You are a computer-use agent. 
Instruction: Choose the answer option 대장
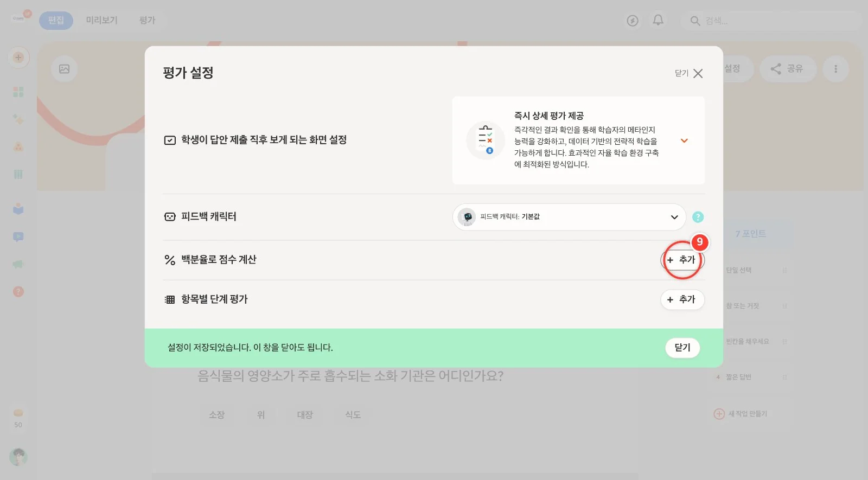coord(305,415)
